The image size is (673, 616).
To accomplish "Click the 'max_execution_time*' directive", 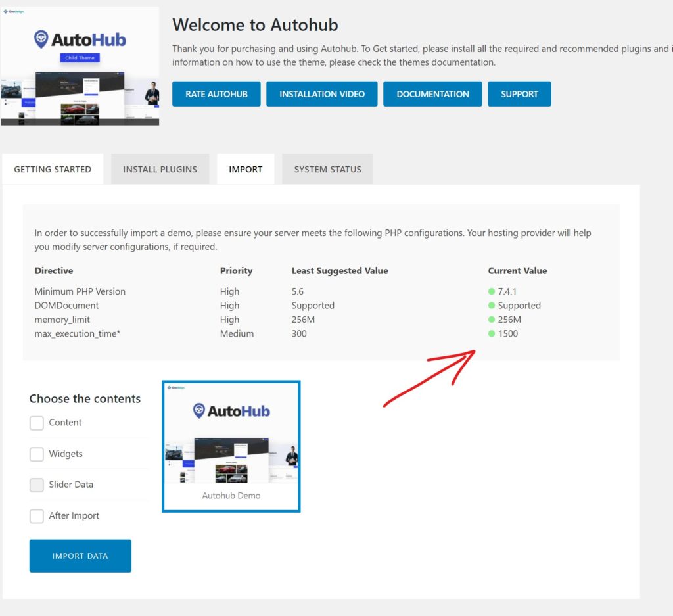I will coord(78,333).
